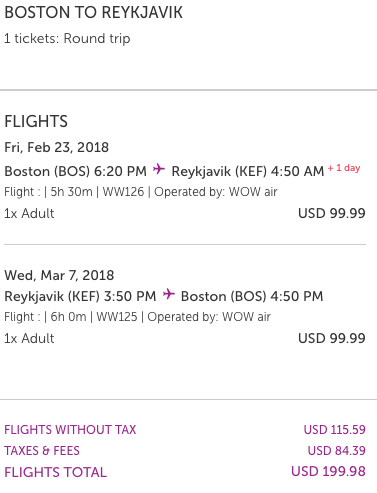The height and width of the screenshot is (493, 377).
Task: Click 'Reykjavik (KEF) 4:50 AM' arrival text
Action: tap(248, 171)
